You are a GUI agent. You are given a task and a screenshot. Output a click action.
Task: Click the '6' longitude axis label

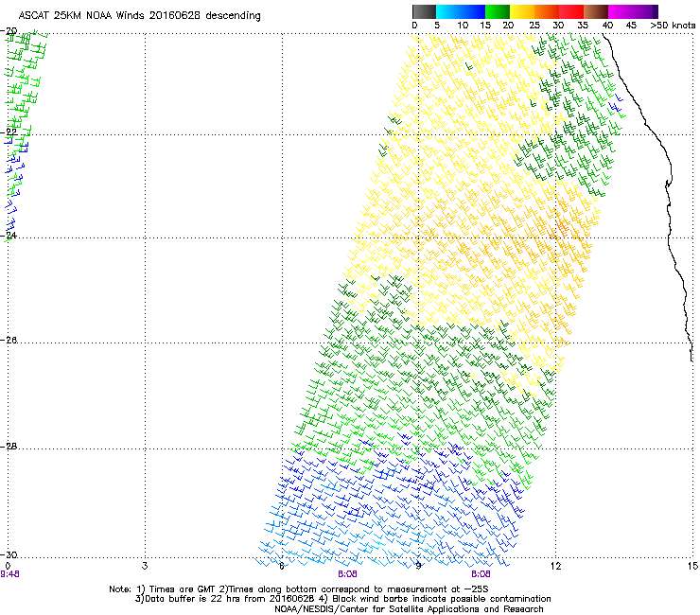coord(282,567)
